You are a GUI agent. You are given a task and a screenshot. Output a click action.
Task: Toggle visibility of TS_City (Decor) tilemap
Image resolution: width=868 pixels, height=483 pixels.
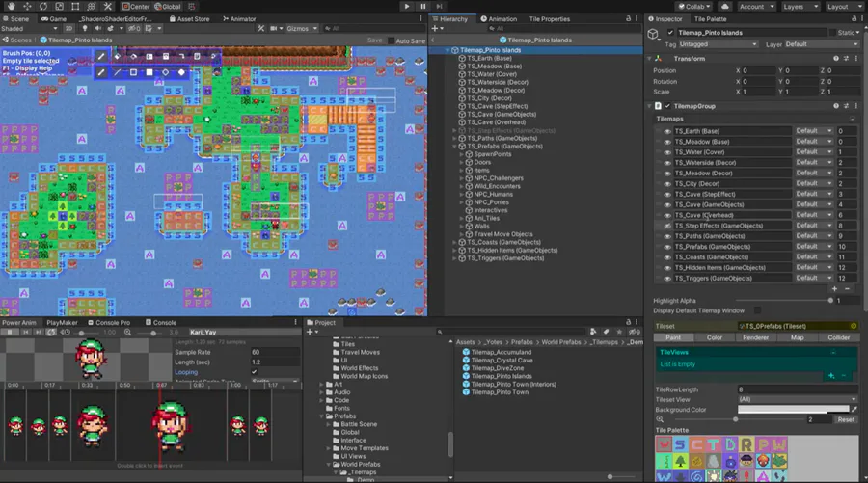coord(667,184)
